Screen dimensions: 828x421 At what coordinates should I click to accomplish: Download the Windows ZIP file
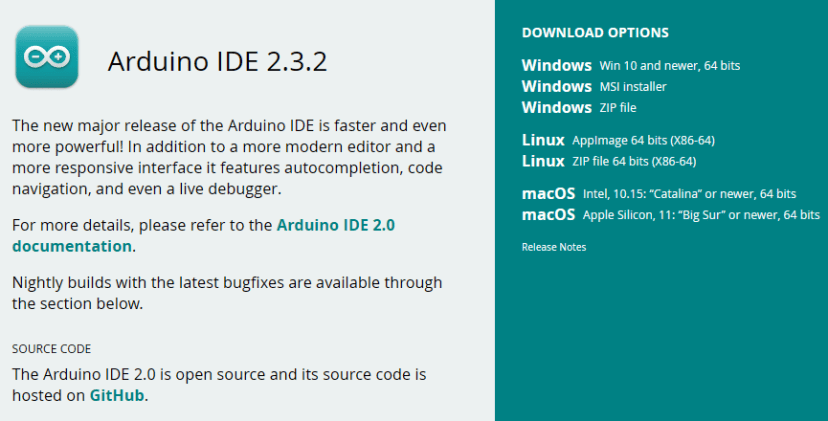coord(579,108)
